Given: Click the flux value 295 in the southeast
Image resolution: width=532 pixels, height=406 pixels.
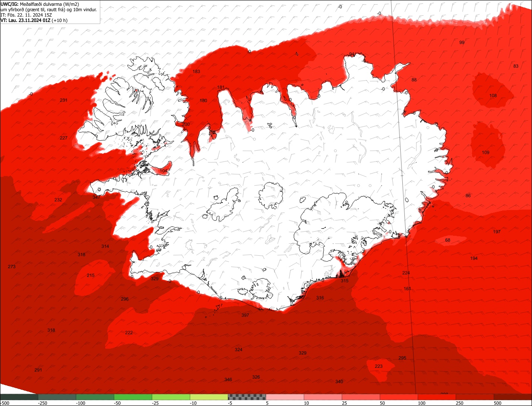Looking at the screenshot, I should 402,358.
